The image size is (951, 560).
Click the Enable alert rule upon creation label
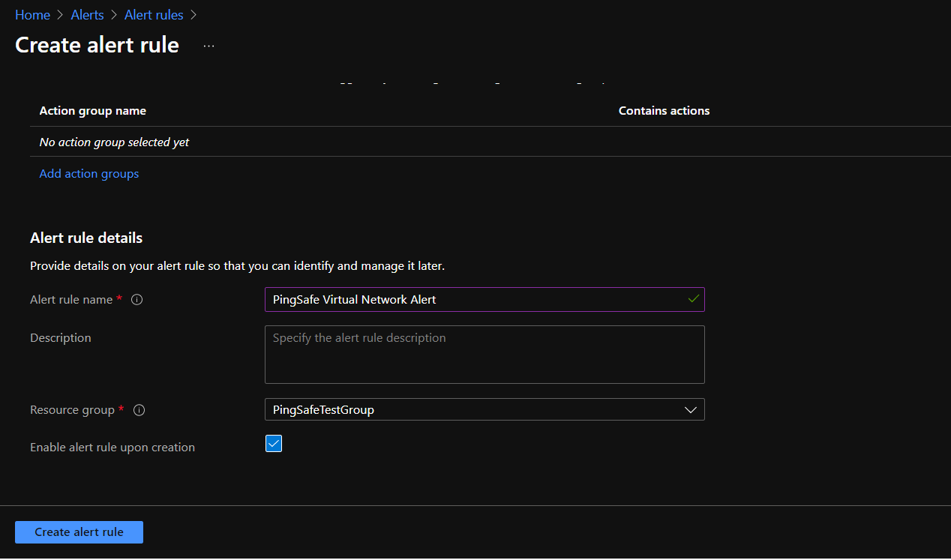coord(112,448)
